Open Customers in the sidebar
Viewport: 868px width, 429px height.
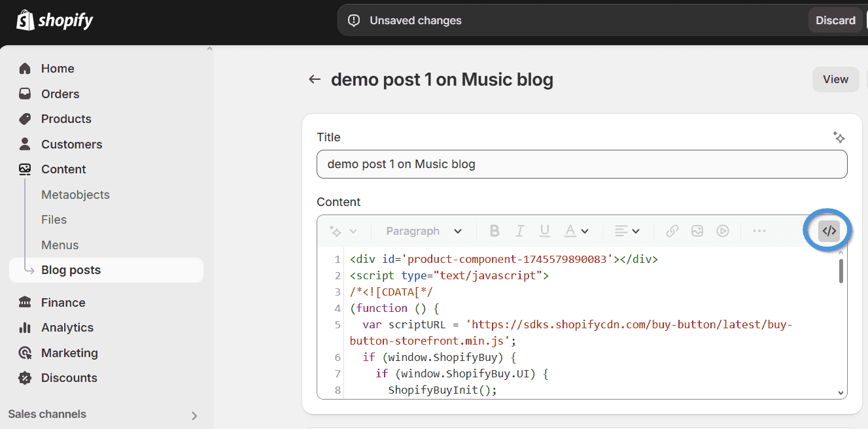[x=72, y=145]
